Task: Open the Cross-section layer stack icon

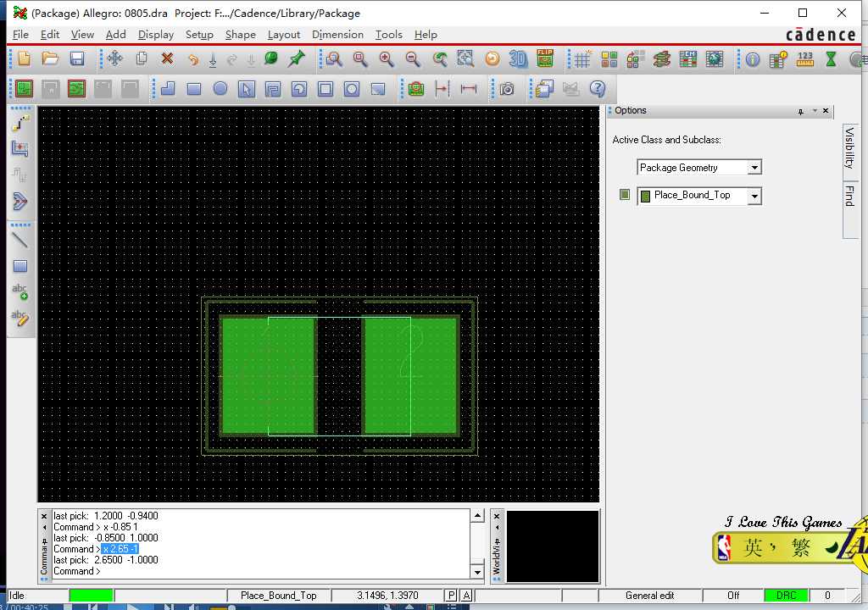Action: pyautogui.click(x=661, y=59)
